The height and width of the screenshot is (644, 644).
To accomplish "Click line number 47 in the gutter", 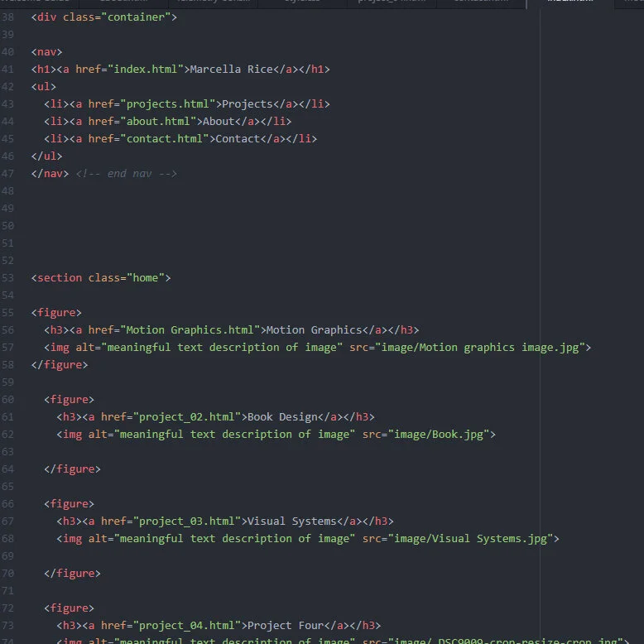I will (7, 174).
